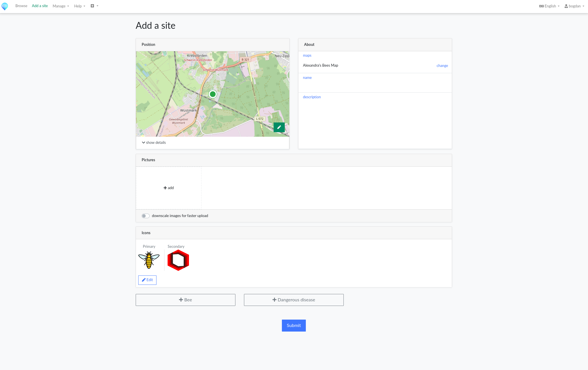Click the Edit icons button
This screenshot has height=370, width=588.
(147, 280)
